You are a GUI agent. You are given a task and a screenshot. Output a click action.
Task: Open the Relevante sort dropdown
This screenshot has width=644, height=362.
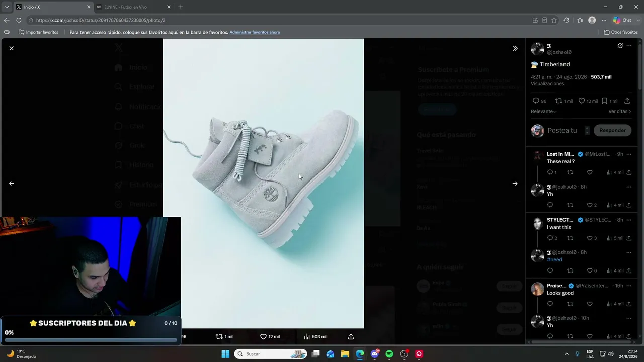[544, 112]
